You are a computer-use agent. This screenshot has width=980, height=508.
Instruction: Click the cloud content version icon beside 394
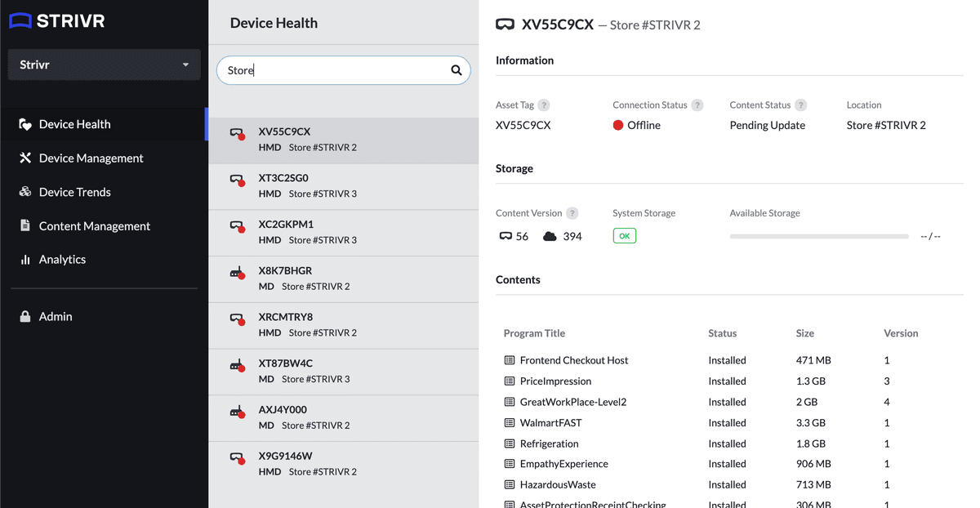550,236
